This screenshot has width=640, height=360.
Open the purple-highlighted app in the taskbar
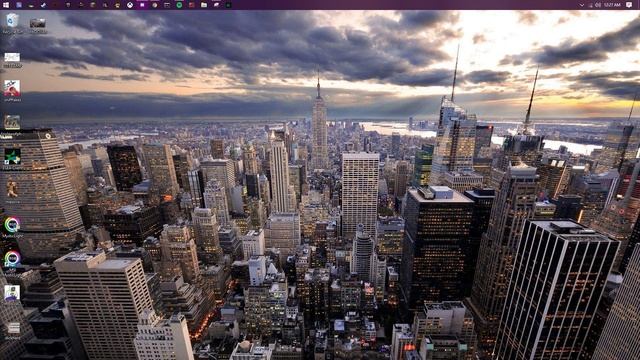click(x=142, y=5)
